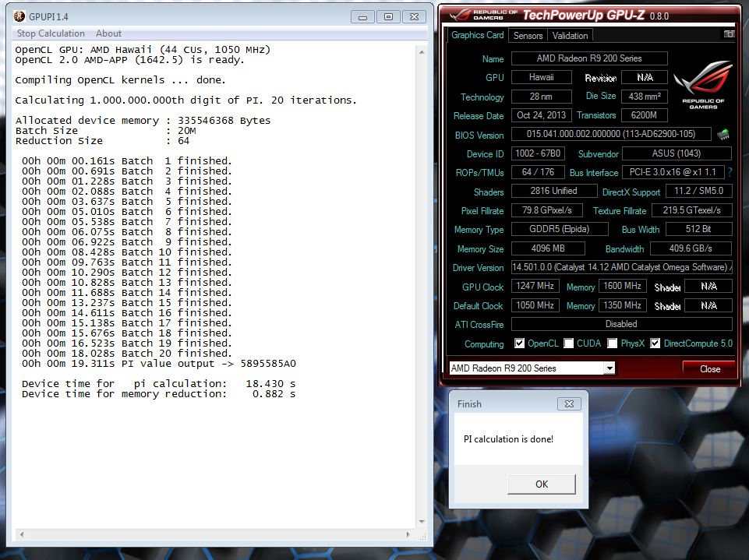Click the GPUPI app icon in title bar
The image size is (749, 560).
pos(19,16)
